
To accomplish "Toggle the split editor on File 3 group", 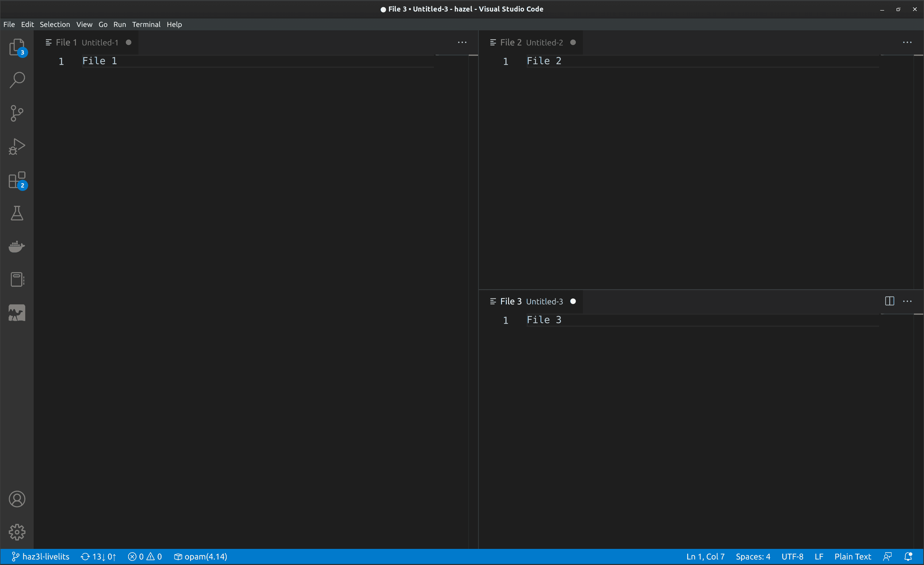I will [889, 301].
